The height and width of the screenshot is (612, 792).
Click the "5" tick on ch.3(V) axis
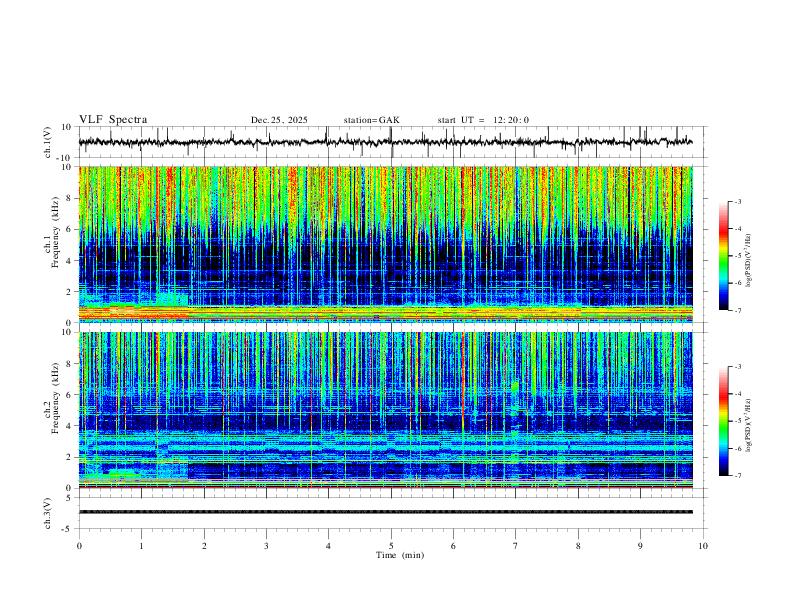70,497
